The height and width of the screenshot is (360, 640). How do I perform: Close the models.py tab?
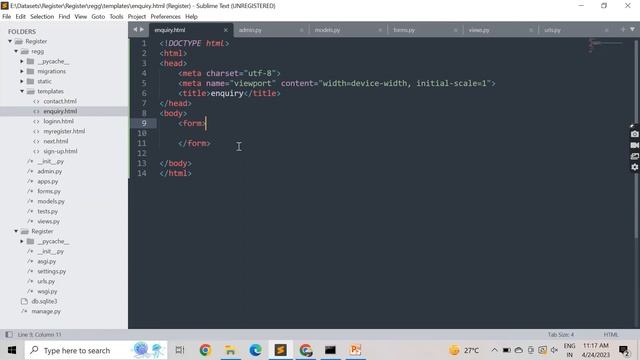[x=380, y=30]
